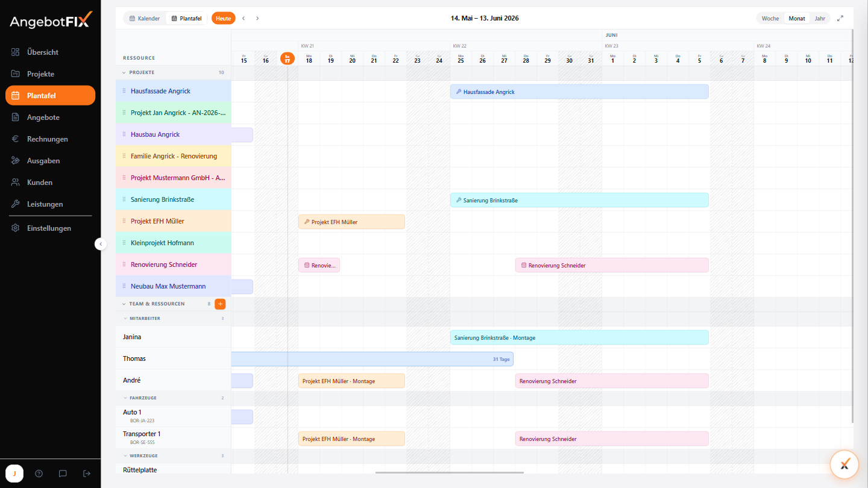Open long Renovierung Schneider project-row bar
Viewport: 868px width, 488px height.
(x=612, y=265)
